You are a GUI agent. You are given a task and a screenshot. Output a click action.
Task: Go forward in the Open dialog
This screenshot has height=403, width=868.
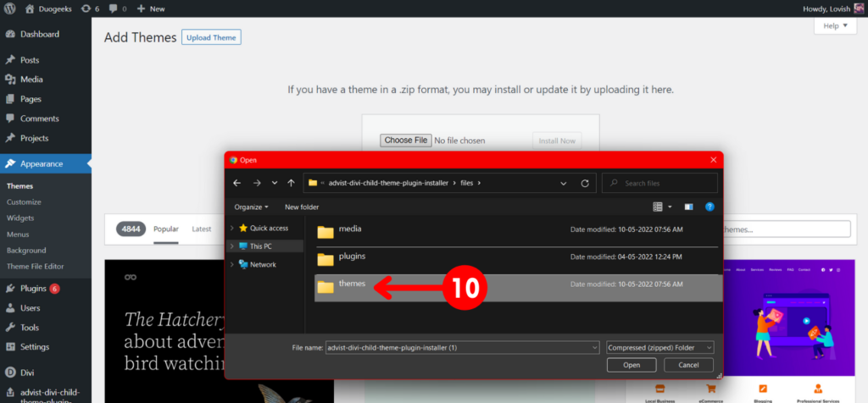256,183
